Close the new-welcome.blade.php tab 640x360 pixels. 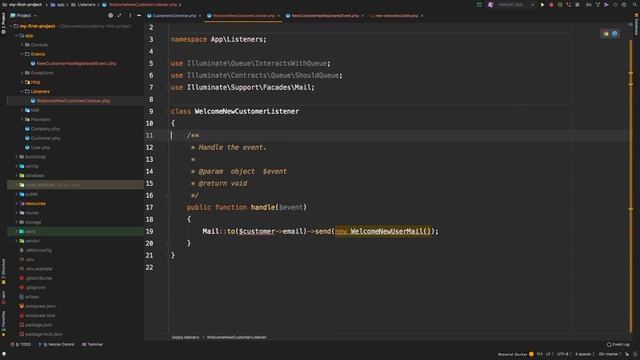pyautogui.click(x=422, y=16)
